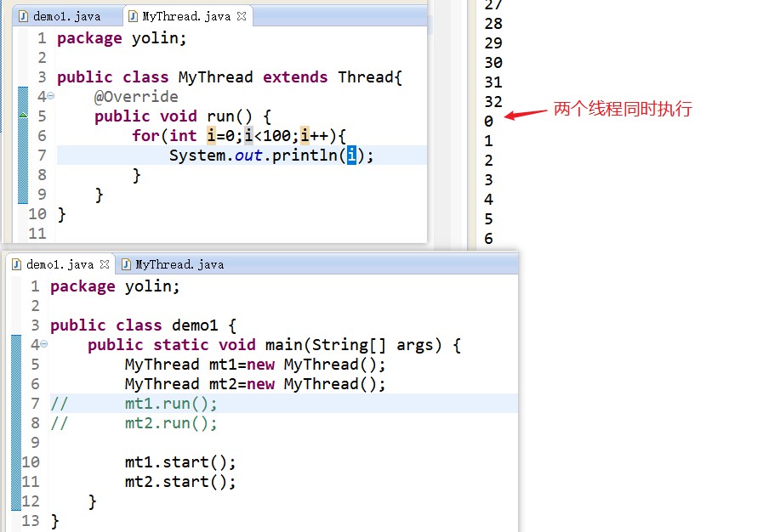Image resolution: width=763 pixels, height=532 pixels.
Task: Click console output value 30
Action: coord(493,62)
